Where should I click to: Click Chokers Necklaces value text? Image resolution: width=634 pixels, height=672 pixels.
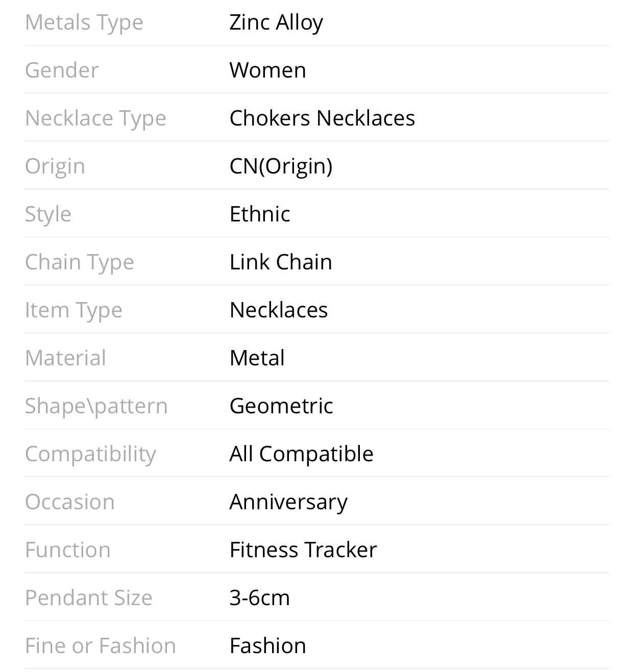(322, 118)
